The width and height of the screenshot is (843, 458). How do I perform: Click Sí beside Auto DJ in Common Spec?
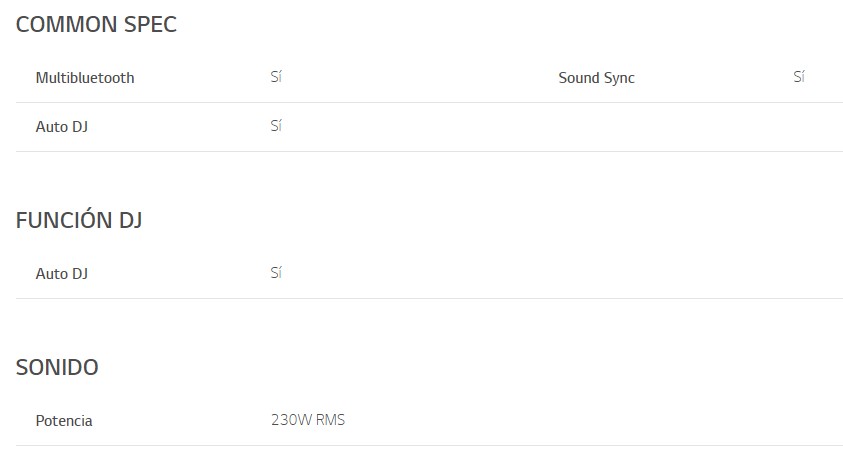276,126
